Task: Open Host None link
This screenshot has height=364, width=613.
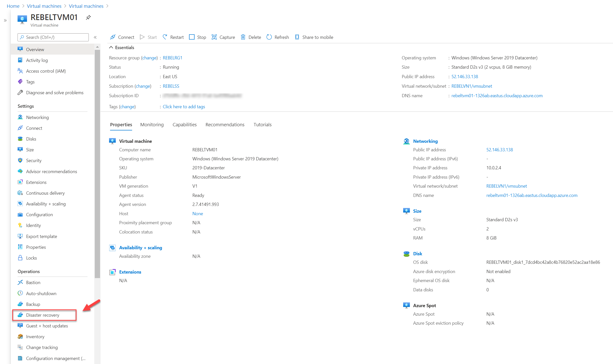Action: 198,213
